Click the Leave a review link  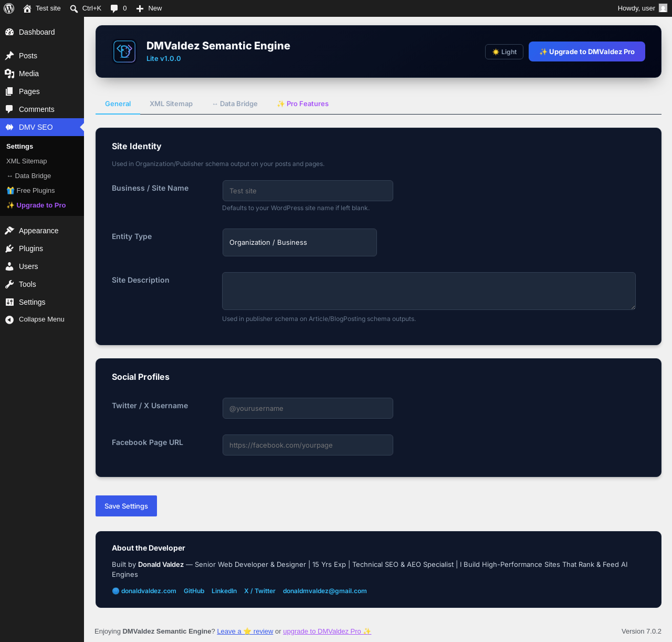tap(245, 631)
